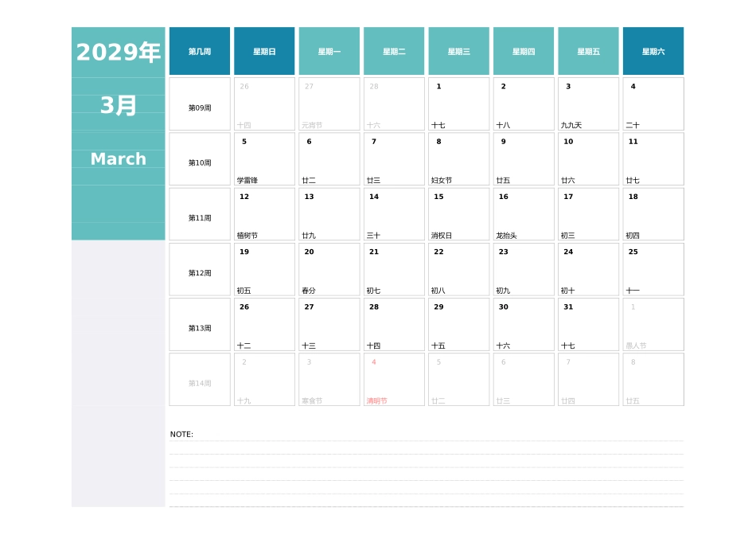Click the 星期日 column header
The image size is (756, 535).
264,51
